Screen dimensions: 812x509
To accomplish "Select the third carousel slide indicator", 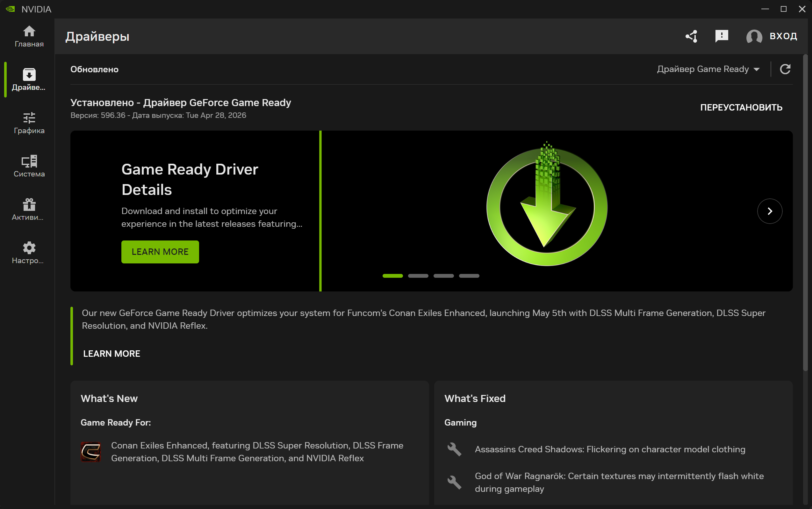I will click(x=443, y=276).
